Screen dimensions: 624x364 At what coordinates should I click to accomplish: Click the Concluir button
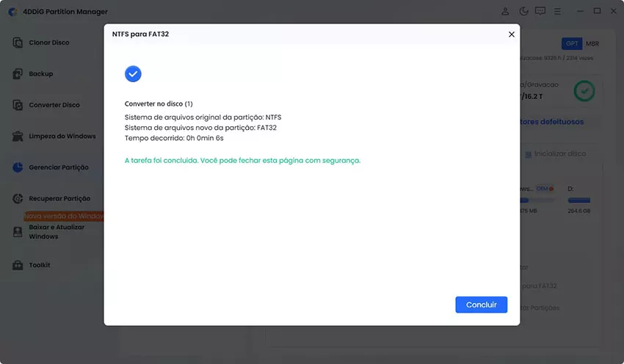481,305
